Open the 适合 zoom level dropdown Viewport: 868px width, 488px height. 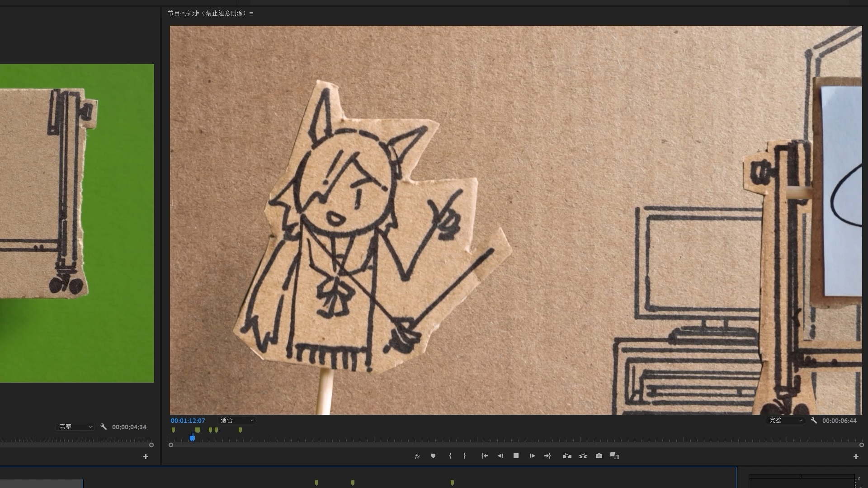pos(237,421)
